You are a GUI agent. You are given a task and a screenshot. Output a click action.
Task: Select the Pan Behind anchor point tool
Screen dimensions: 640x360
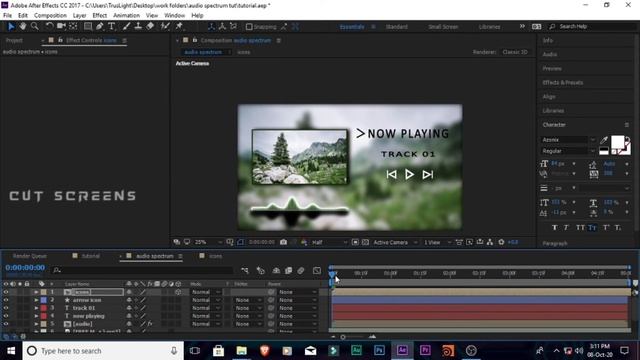73,27
